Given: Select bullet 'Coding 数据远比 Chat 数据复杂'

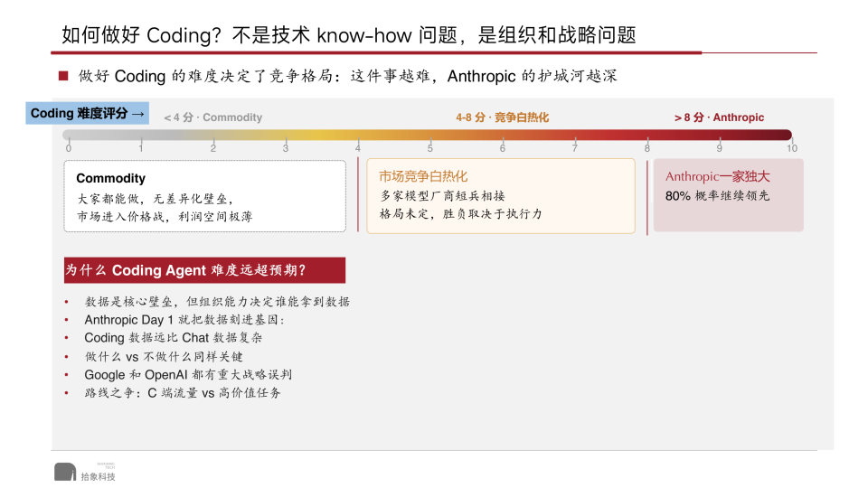Looking at the screenshot, I should click(174, 337).
